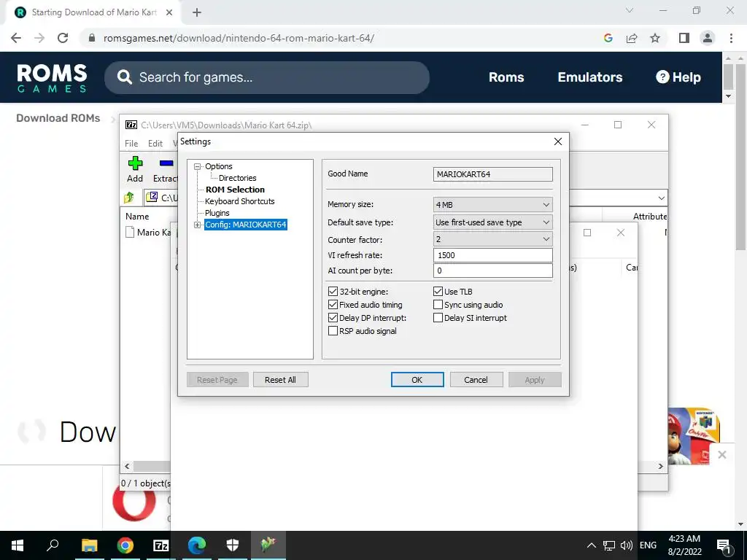Expand Config: MARIOKART64 tree node
747x560 pixels.
tap(197, 225)
